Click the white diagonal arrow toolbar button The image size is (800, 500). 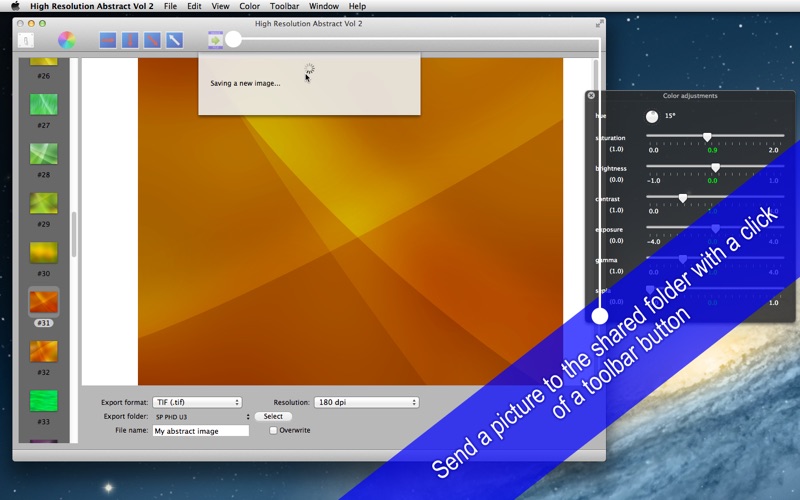(x=174, y=40)
